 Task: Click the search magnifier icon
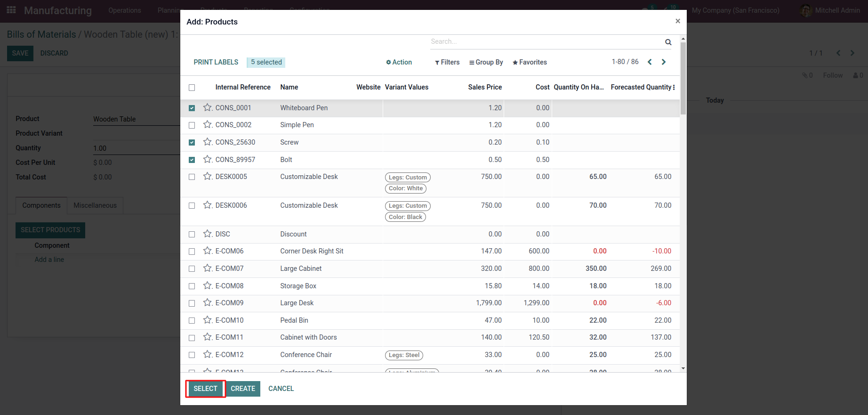point(668,42)
